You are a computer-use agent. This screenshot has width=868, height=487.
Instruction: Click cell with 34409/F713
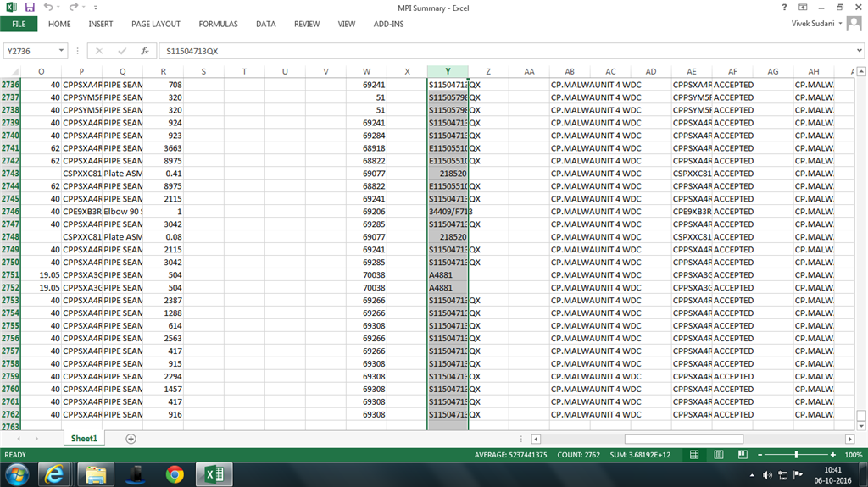448,212
